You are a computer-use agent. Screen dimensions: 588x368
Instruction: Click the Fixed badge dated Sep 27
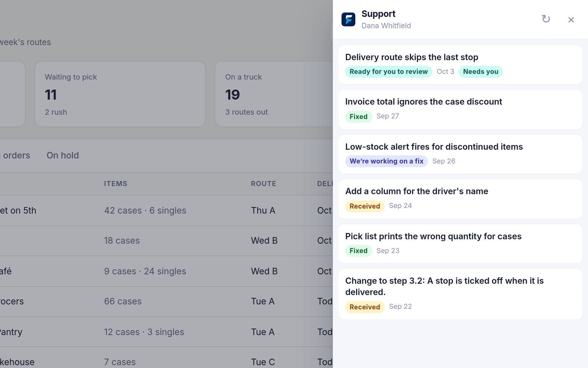pyautogui.click(x=358, y=117)
